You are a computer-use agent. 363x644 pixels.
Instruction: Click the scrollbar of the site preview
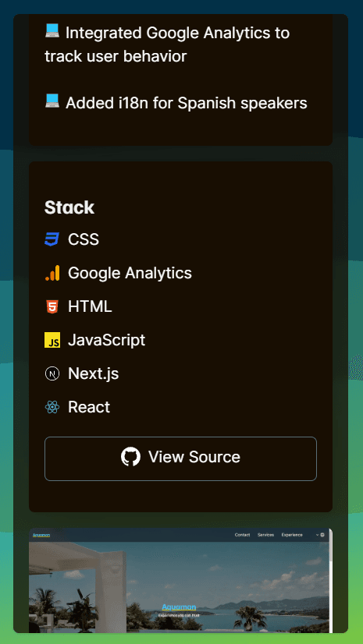pos(330,580)
